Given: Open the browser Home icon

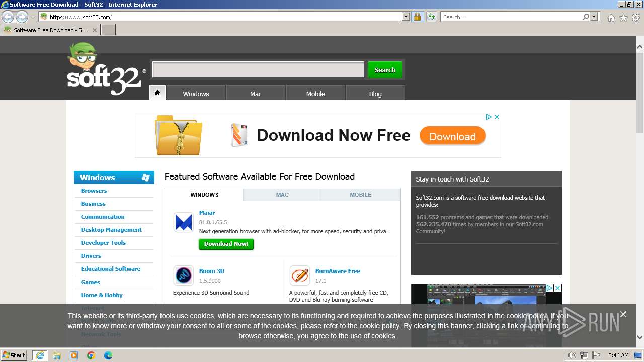Looking at the screenshot, I should (x=611, y=18).
